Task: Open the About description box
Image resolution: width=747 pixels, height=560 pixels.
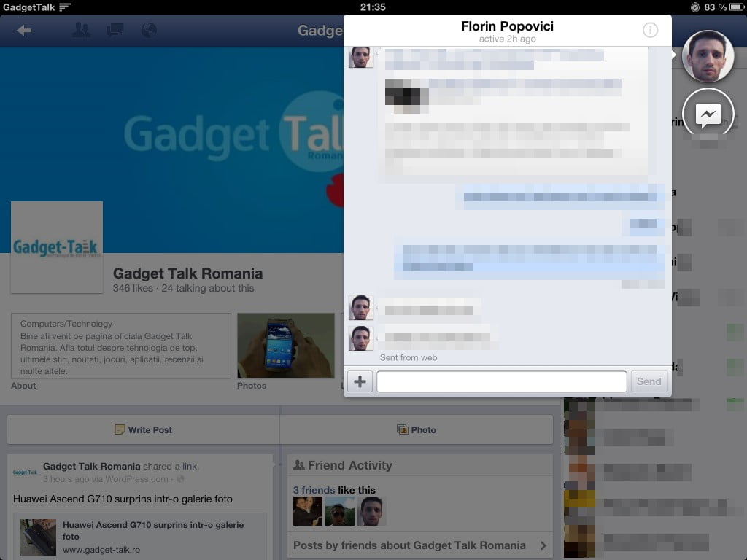Action: 121,346
